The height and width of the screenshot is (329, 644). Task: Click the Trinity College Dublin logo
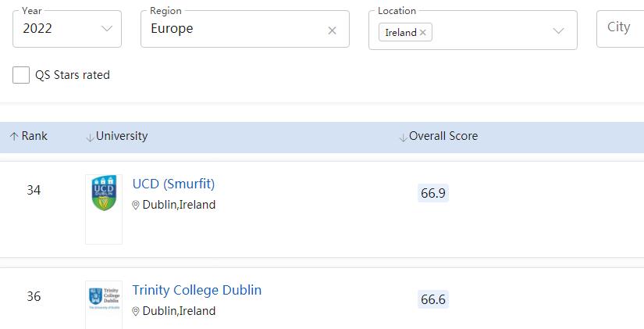104,297
